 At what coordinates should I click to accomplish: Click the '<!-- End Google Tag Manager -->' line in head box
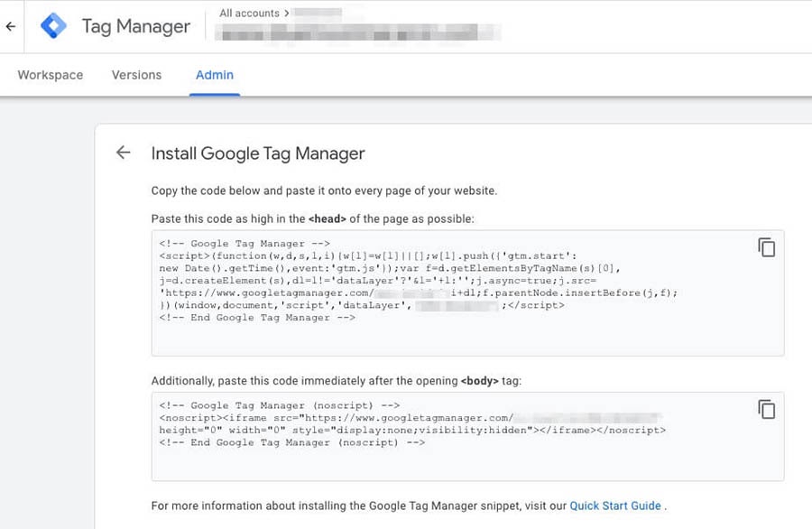tap(257, 318)
